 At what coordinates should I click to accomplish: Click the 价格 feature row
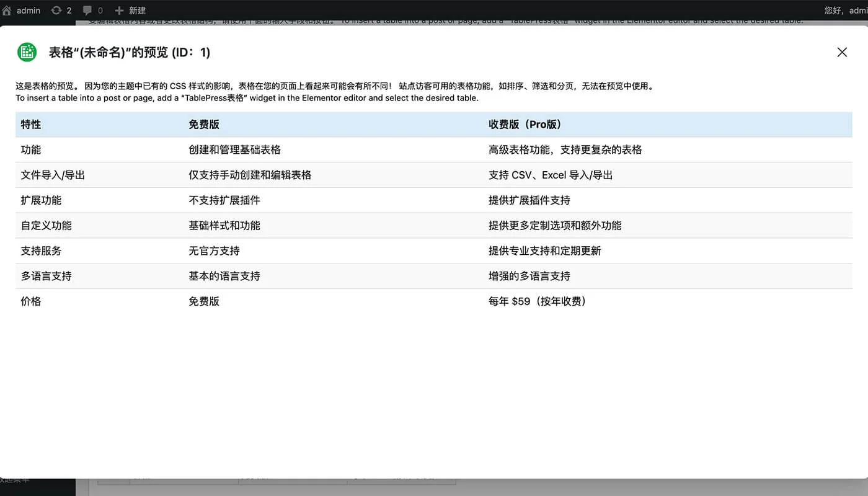(x=31, y=301)
